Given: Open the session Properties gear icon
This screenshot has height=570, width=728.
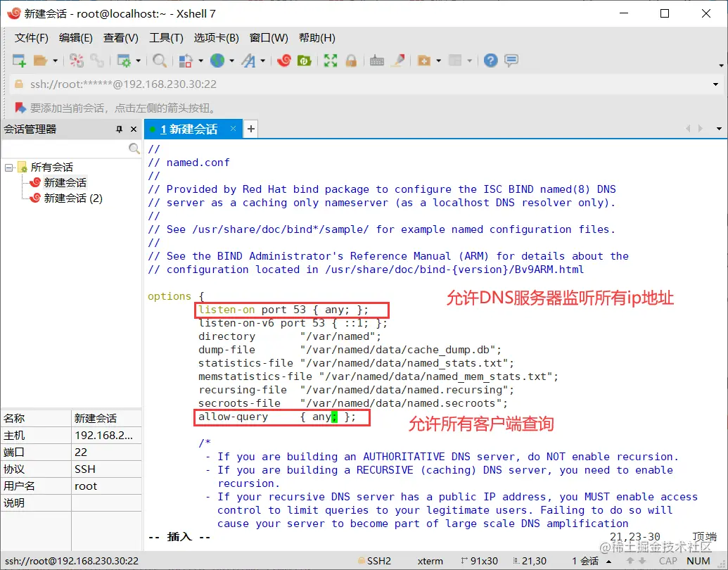Looking at the screenshot, I should (124, 61).
